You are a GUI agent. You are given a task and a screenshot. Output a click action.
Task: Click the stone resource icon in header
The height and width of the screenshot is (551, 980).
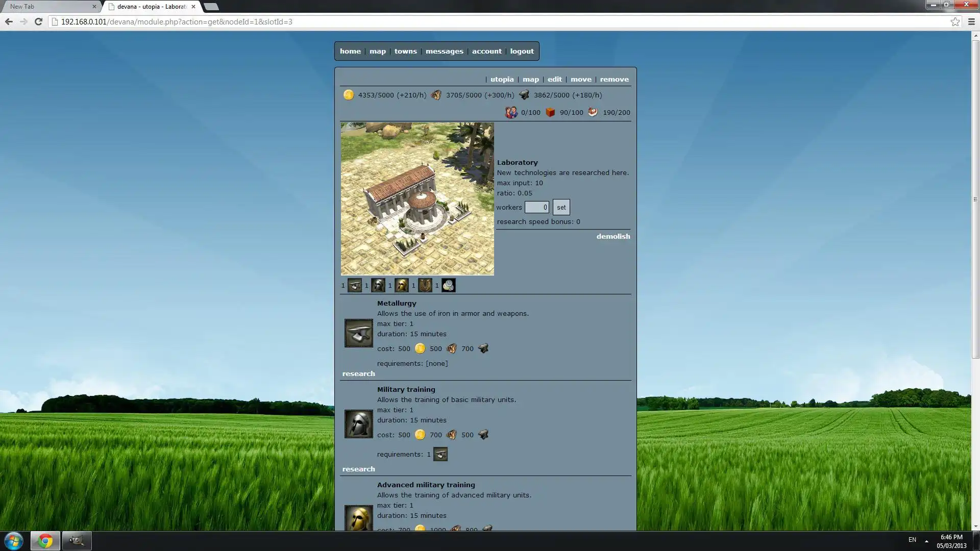524,95
